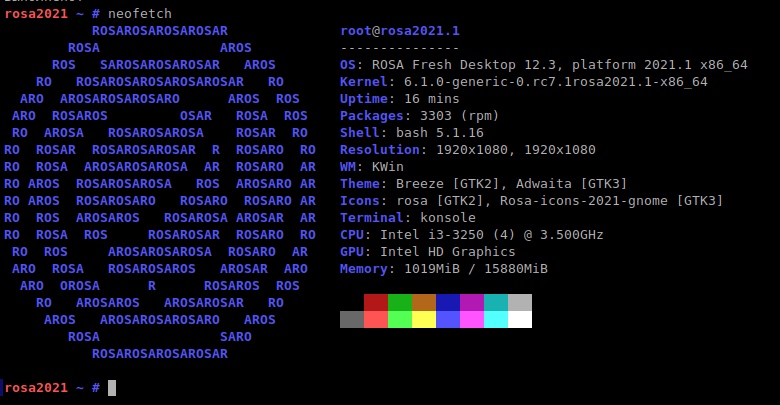Choose the bright periwinkle blue palette swatch

click(x=448, y=319)
